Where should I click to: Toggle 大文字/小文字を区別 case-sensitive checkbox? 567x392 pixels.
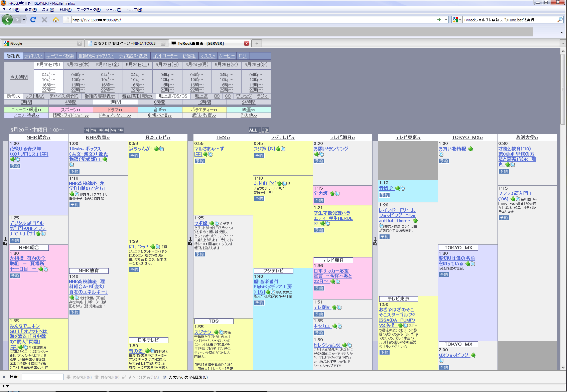[x=165, y=377]
